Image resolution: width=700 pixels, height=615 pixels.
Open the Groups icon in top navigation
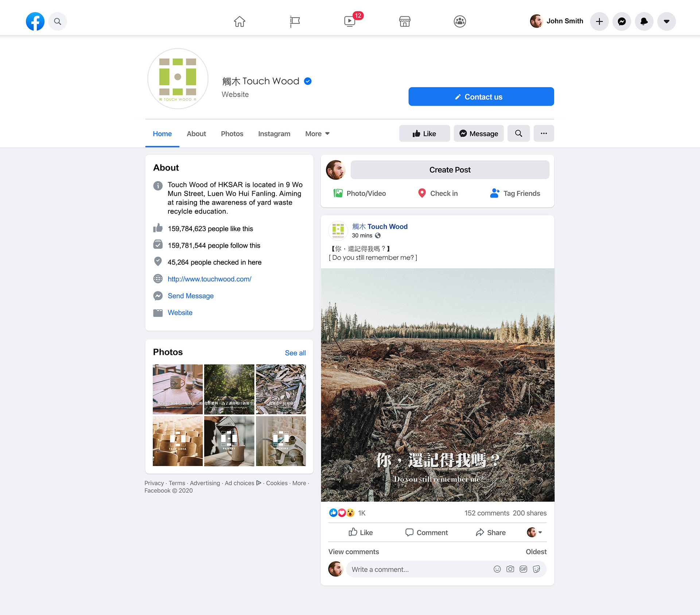[460, 21]
